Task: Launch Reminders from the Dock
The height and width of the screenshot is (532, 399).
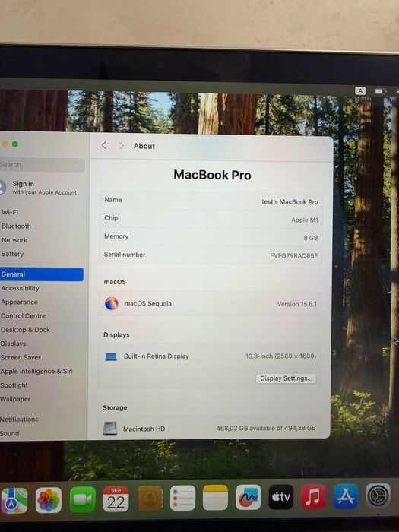Action: (183, 498)
